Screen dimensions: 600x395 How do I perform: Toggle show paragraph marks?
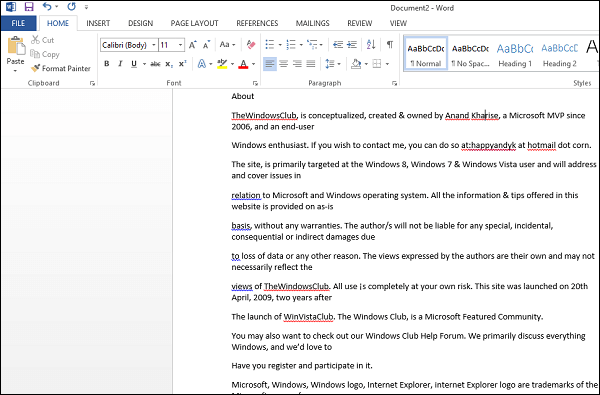390,45
